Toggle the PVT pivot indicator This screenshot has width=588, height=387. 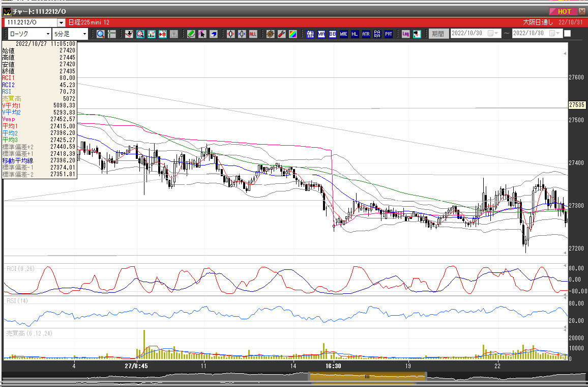coord(389,34)
